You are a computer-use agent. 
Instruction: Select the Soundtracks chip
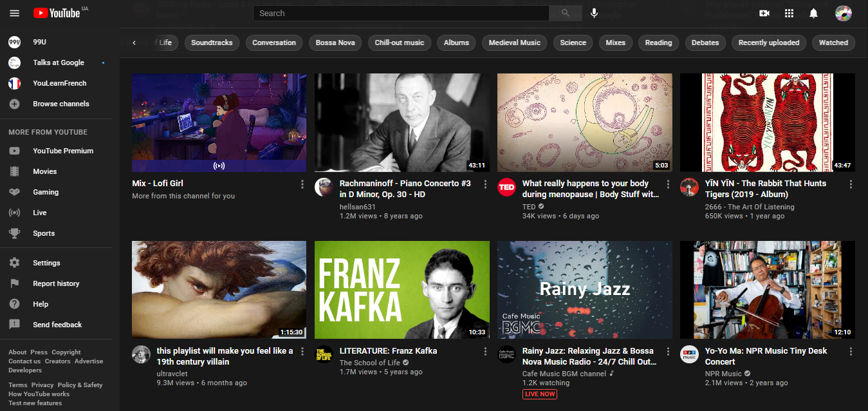pos(212,43)
